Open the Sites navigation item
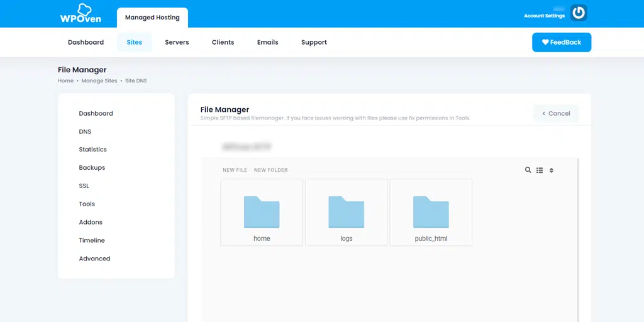Screen dimensions: 644x322 tap(135, 42)
